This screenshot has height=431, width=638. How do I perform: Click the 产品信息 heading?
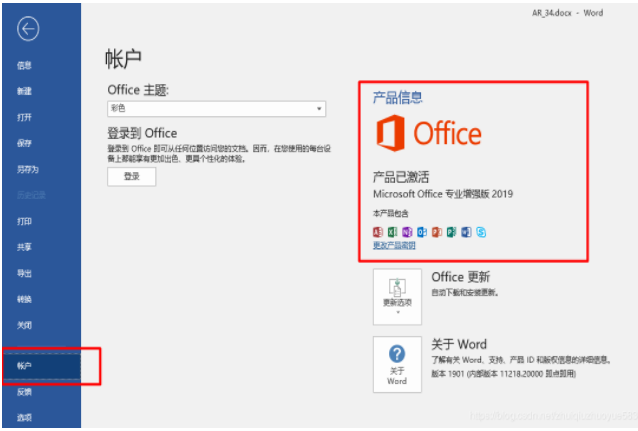(398, 98)
